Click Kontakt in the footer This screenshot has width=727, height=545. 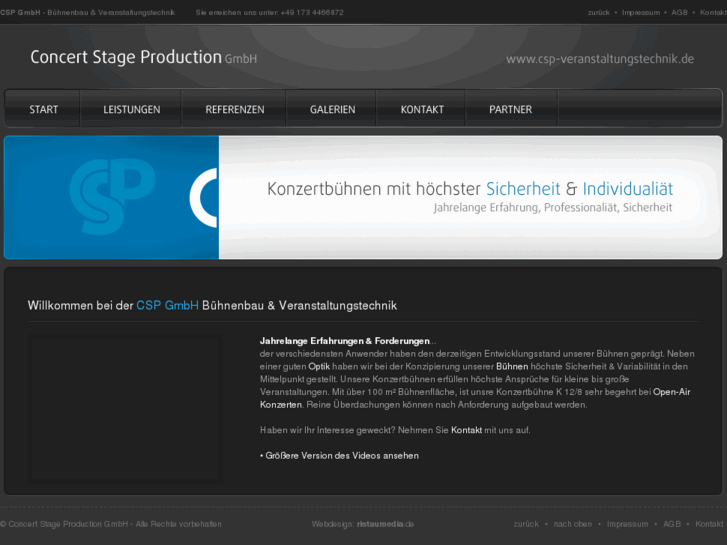click(709, 524)
